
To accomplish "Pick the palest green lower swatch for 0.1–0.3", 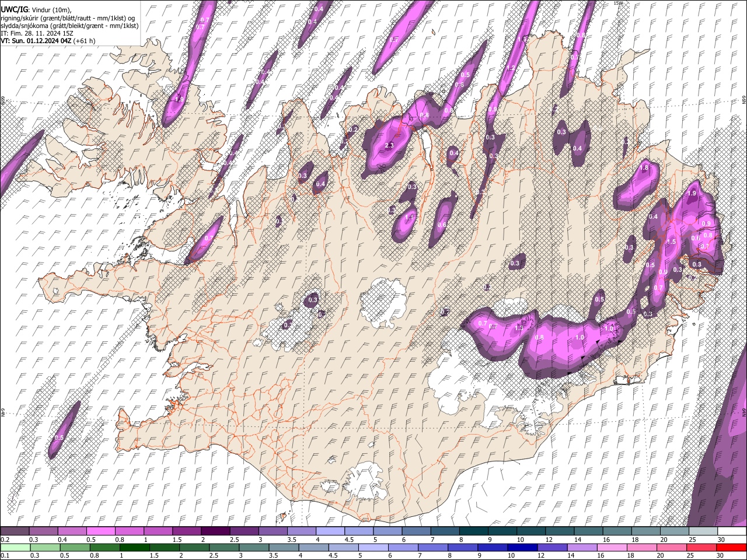I will pos(15,548).
